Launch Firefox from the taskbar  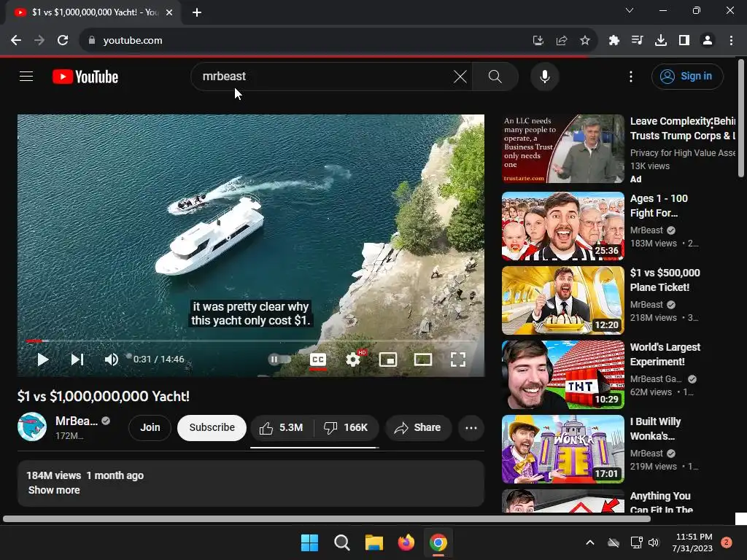pyautogui.click(x=406, y=542)
